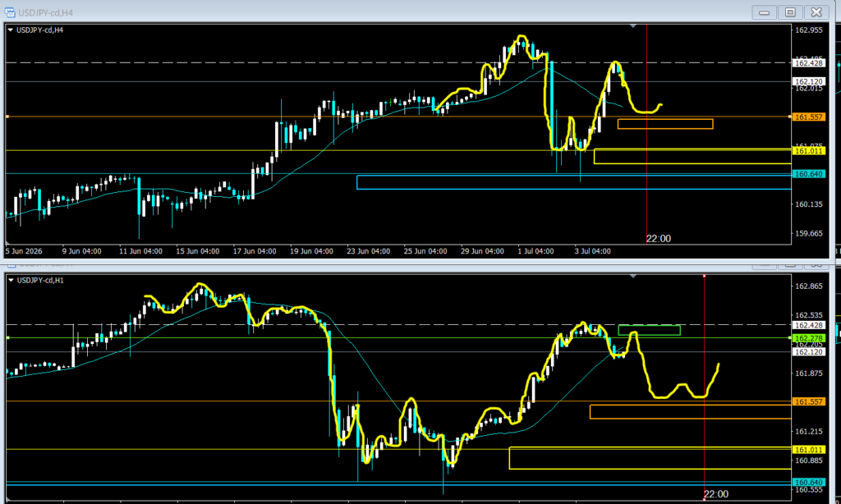Select the yellow rectangle in H4 chart

click(692, 156)
